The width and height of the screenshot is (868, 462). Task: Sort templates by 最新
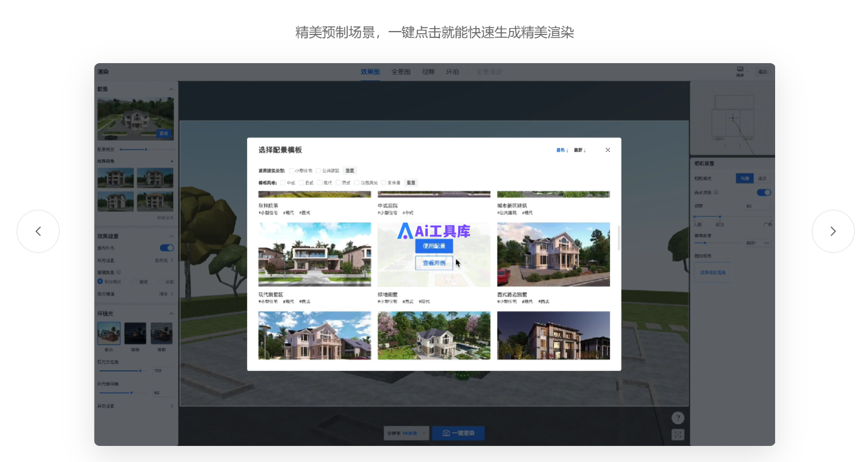580,150
